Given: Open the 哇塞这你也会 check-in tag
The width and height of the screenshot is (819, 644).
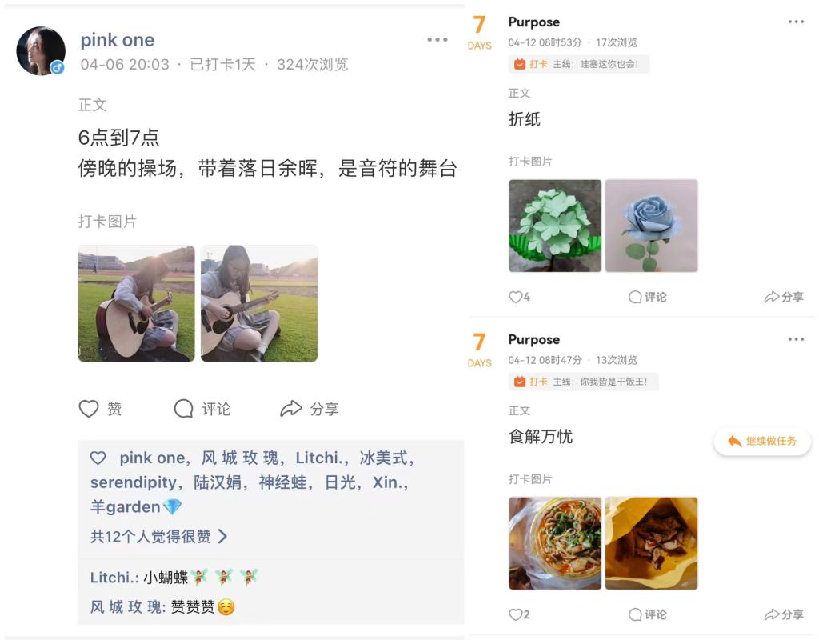Looking at the screenshot, I should click(579, 64).
